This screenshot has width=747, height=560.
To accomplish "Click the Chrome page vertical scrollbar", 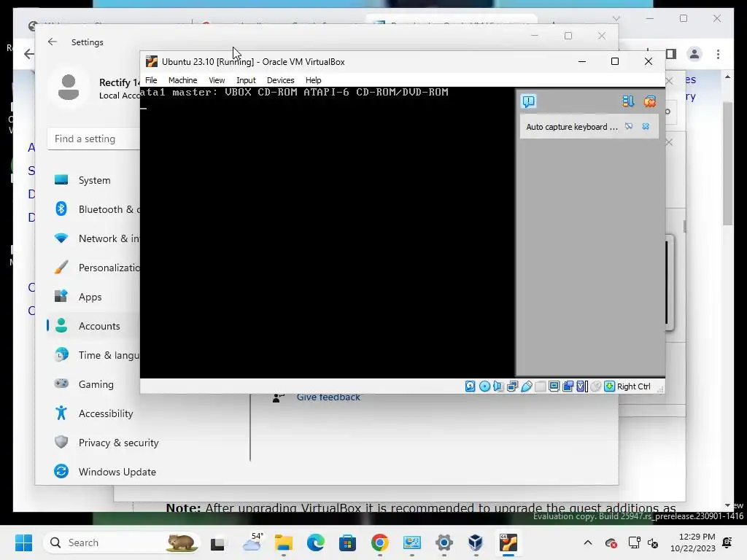I will [x=727, y=163].
